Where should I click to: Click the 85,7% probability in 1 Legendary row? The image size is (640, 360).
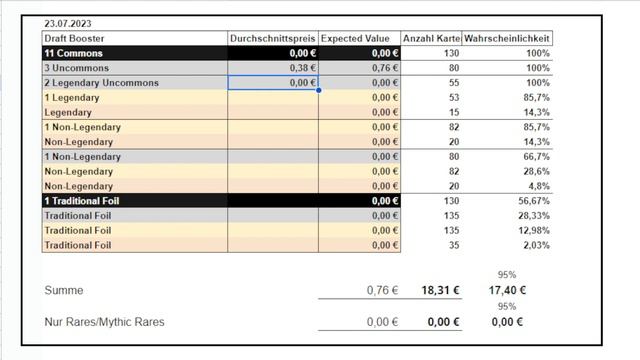[536, 98]
